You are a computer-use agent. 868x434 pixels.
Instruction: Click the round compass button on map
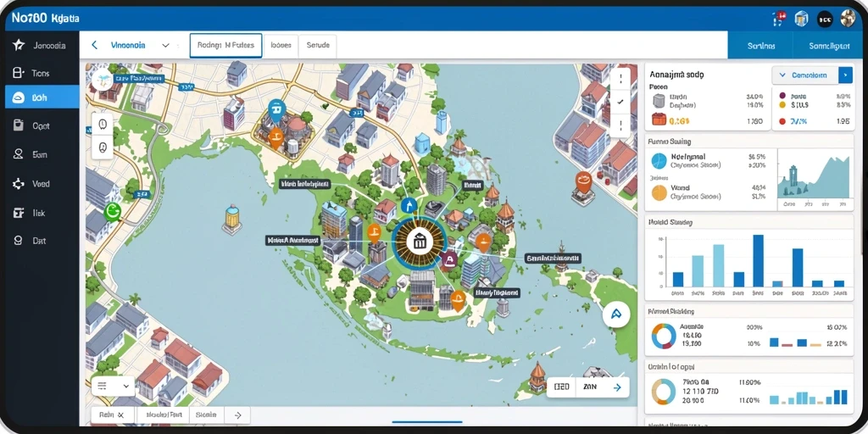pos(616,314)
